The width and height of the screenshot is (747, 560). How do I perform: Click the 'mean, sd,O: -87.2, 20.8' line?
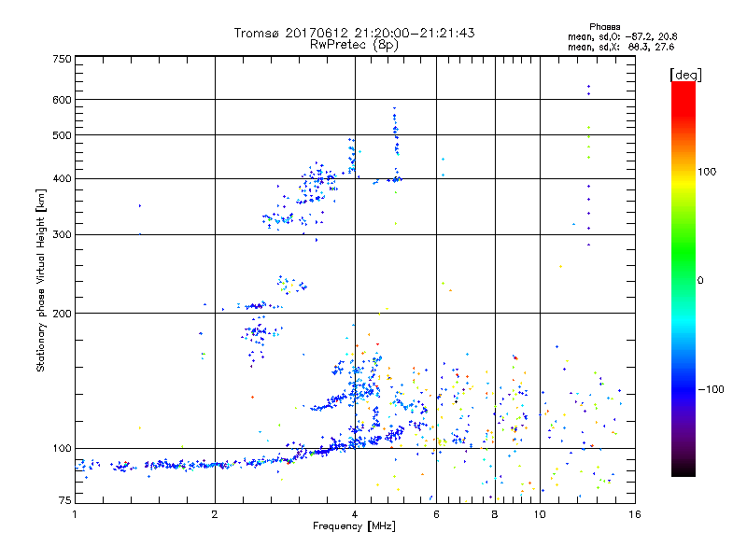pos(622,37)
